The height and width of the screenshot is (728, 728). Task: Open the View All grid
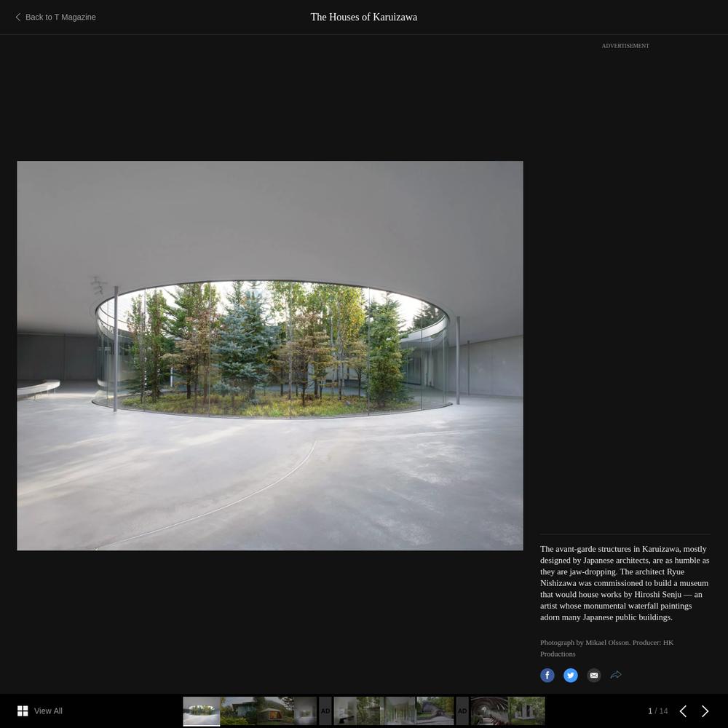(x=40, y=711)
